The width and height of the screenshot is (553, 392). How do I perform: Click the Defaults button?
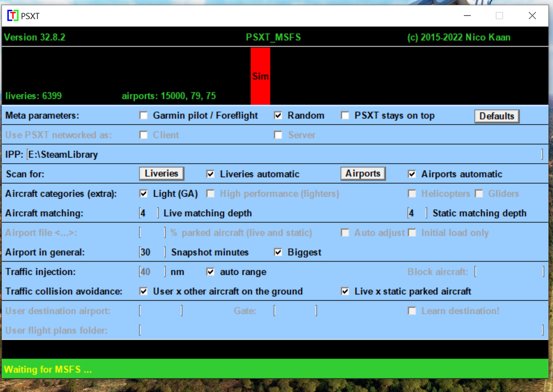pyautogui.click(x=497, y=116)
